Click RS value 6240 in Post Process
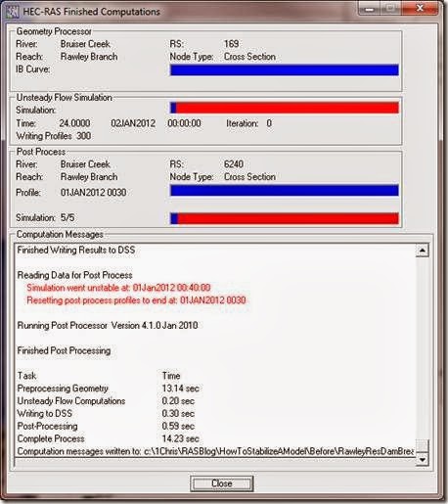 pos(234,164)
